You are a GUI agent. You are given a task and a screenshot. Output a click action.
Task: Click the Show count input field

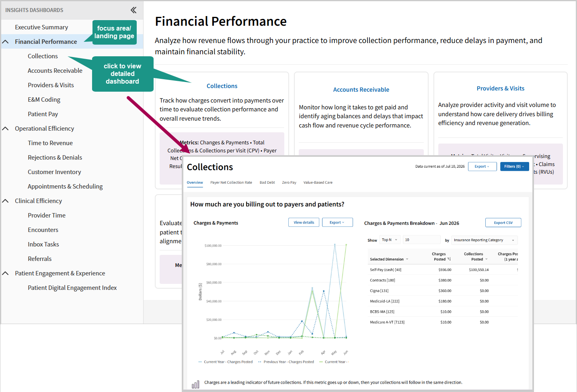click(422, 240)
